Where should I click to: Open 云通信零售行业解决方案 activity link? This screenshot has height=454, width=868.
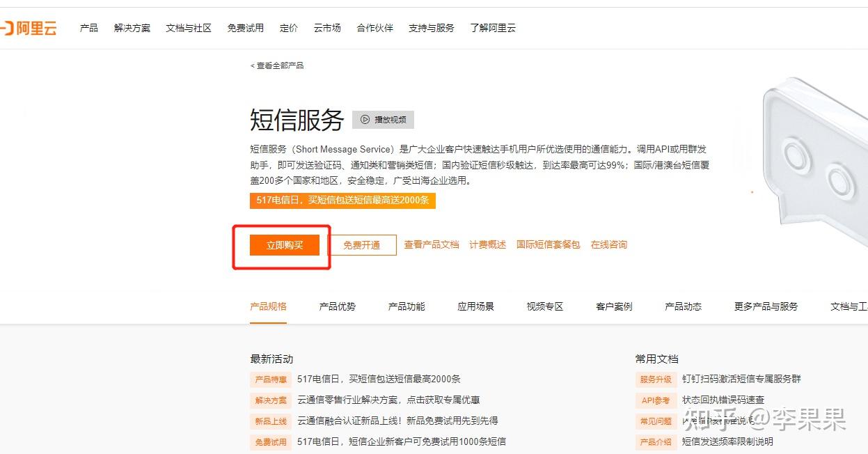[388, 400]
